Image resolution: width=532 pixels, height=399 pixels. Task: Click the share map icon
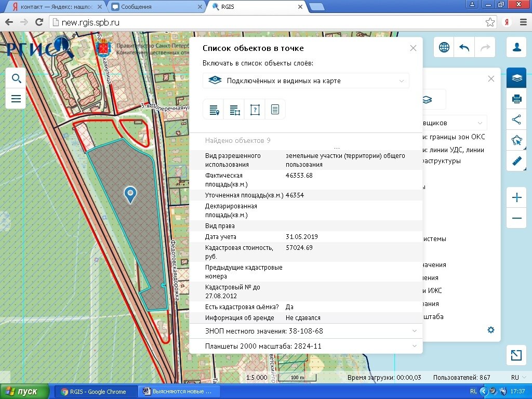pyautogui.click(x=516, y=119)
